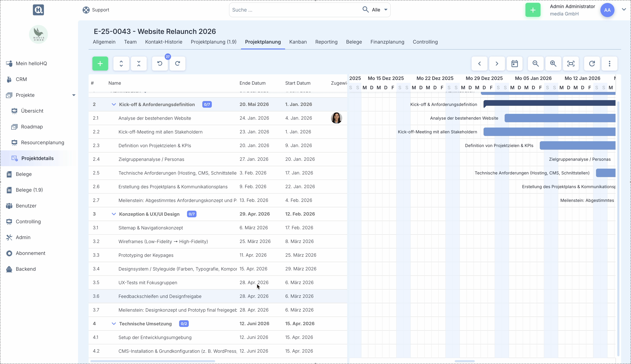The height and width of the screenshot is (364, 631).
Task: Zoom out the Gantt timeline
Action: 535,63
